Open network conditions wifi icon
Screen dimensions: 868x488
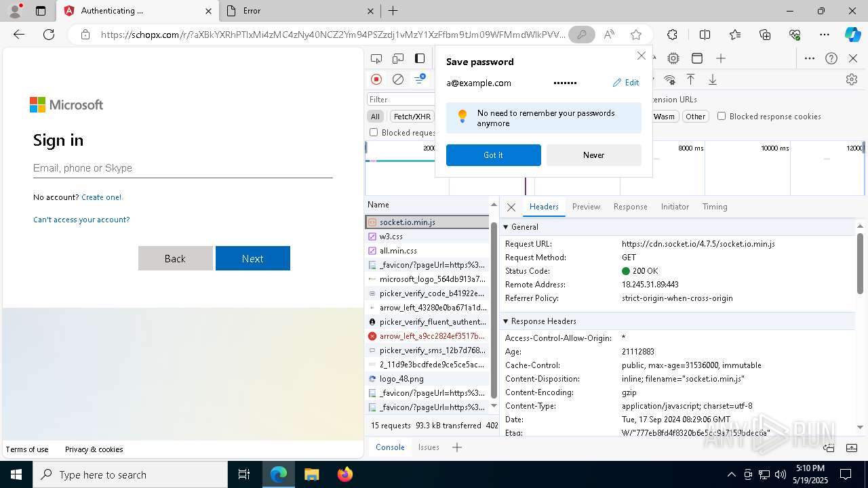pyautogui.click(x=669, y=79)
